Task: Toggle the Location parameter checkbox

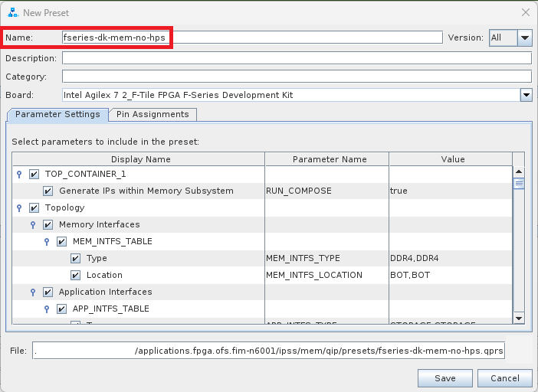Action: click(x=75, y=275)
